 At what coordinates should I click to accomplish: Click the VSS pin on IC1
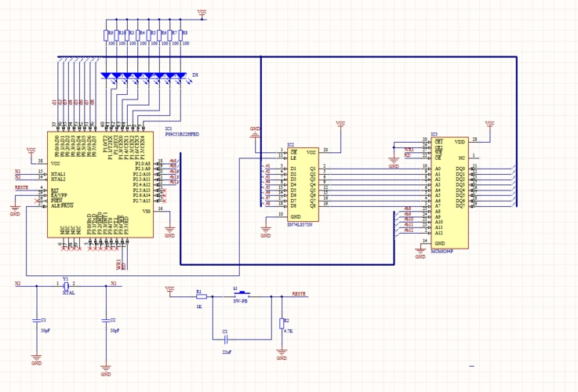(x=146, y=211)
